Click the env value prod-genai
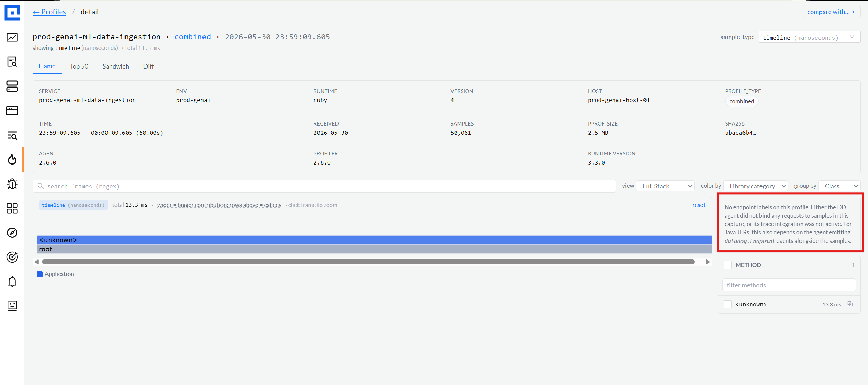Screen dimensions: 868x385 point(193,100)
